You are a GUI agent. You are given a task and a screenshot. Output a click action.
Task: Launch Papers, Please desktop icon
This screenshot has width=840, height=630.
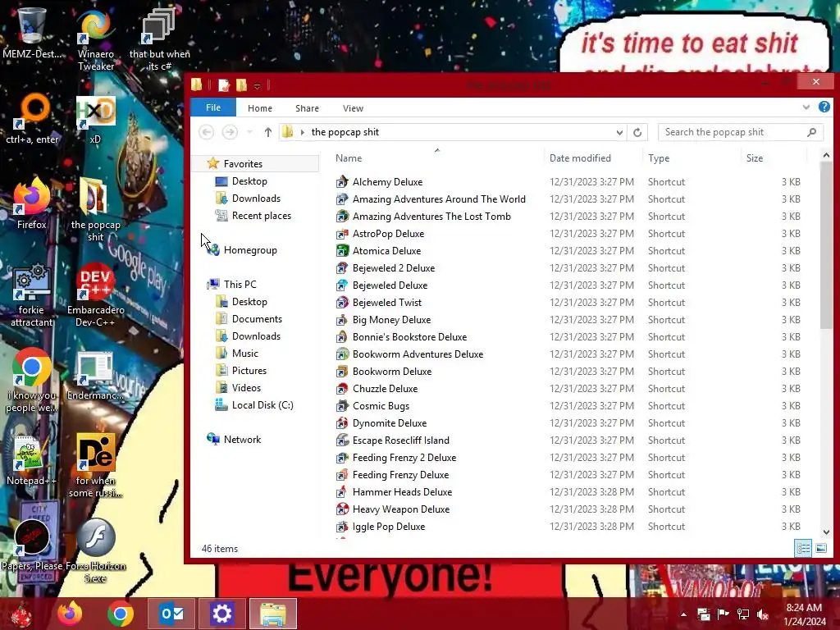(32, 545)
